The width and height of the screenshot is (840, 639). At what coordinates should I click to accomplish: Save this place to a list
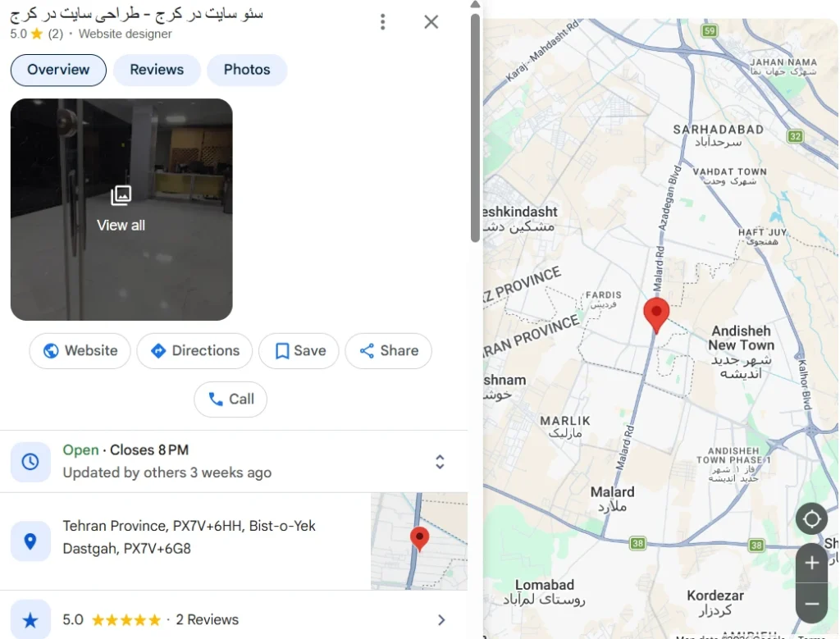[x=299, y=351]
